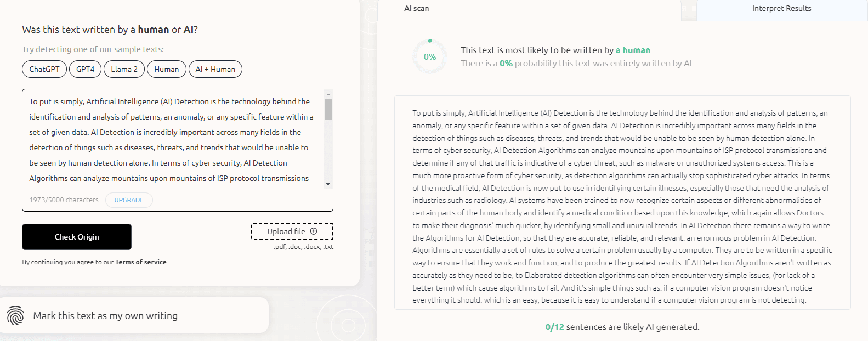Click the plus icon on Upload file
Viewport: 868px width, 341px height.
click(x=314, y=231)
